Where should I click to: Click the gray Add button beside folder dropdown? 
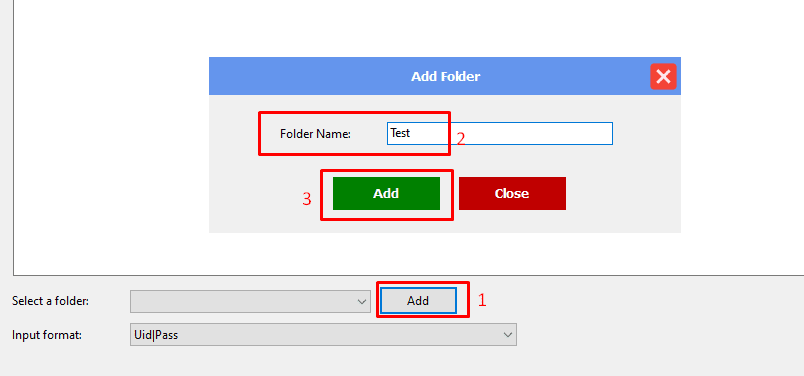click(x=418, y=301)
